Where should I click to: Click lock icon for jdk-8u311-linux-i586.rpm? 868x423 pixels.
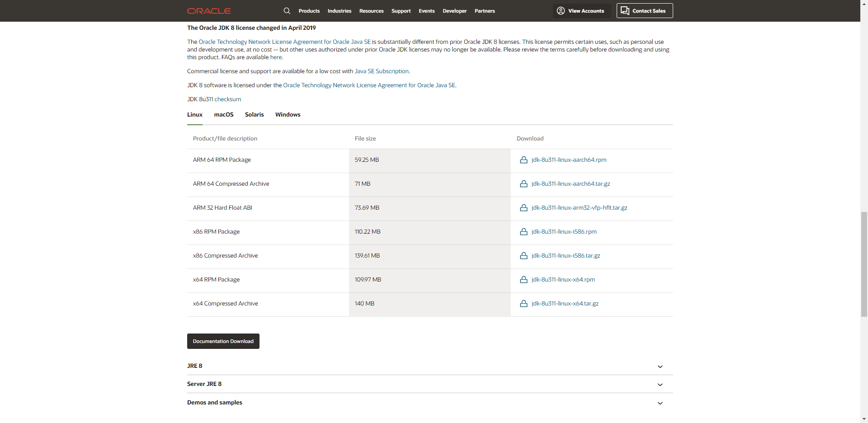tap(524, 232)
